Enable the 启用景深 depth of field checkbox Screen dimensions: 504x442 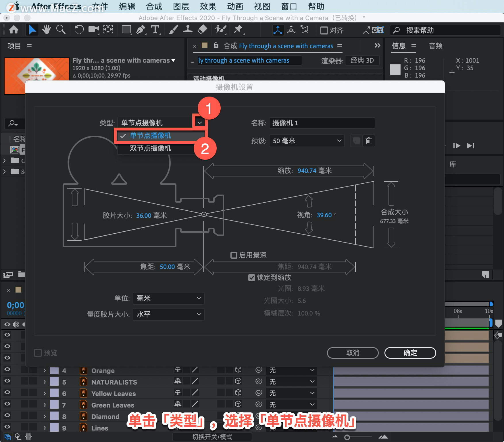tap(234, 255)
